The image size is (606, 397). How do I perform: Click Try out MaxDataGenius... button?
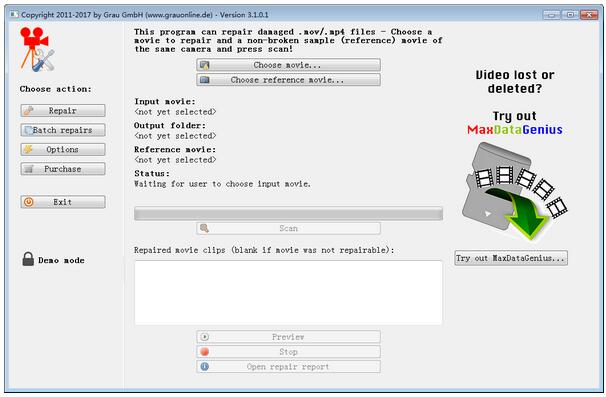tap(511, 258)
